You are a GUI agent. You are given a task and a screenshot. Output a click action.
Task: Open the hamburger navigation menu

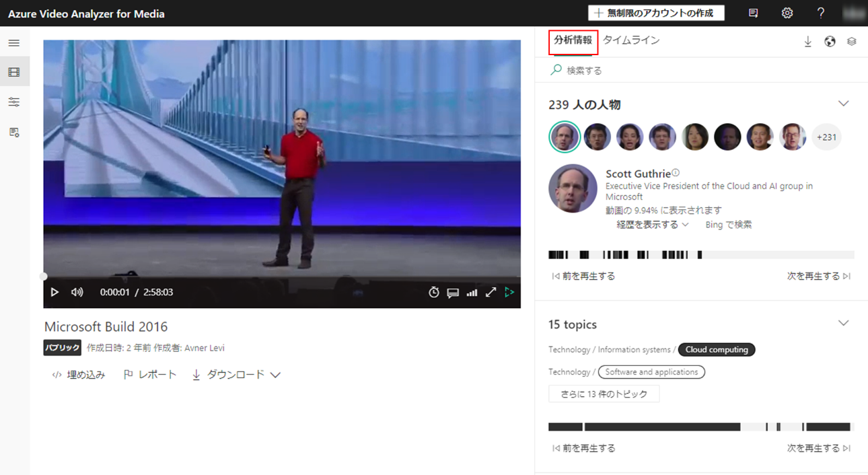click(14, 43)
